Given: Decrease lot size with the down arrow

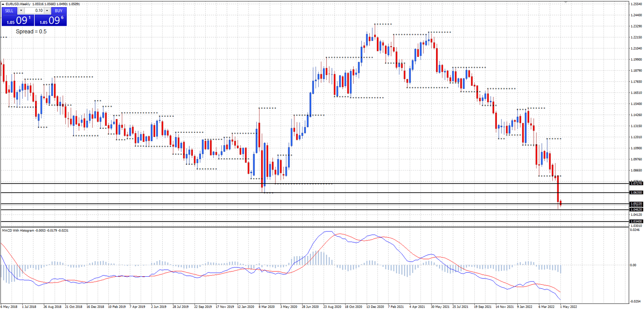Looking at the screenshot, I should coord(20,10).
